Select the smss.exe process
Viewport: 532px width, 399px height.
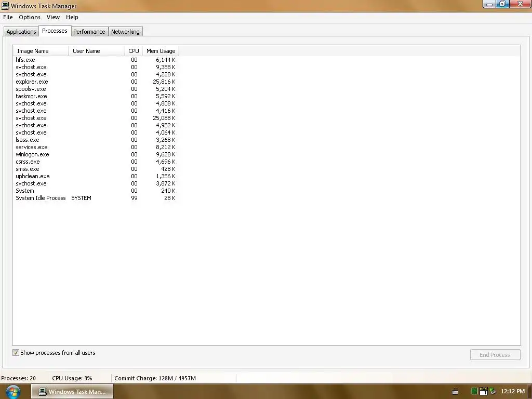coord(96,169)
